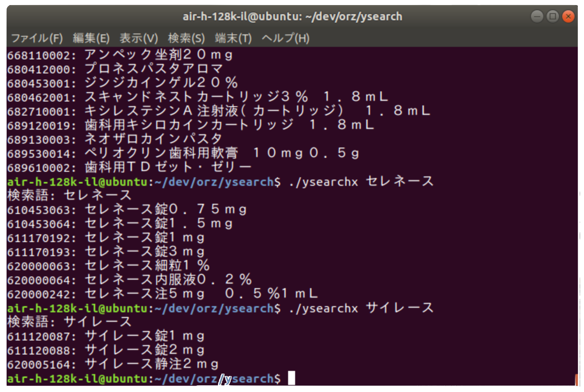Click the ペリオクリン歯科用軟膏 result line

[x=221, y=153]
